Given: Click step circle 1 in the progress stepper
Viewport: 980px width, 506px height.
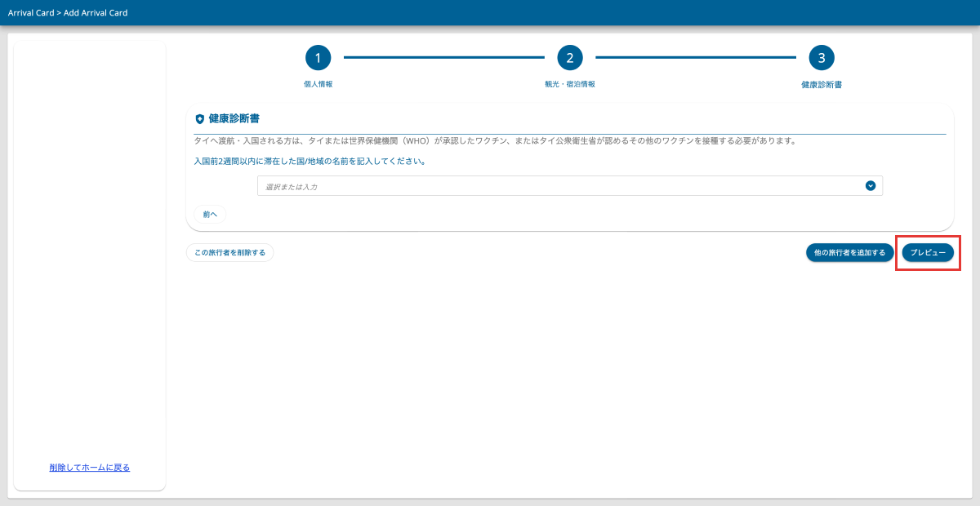Looking at the screenshot, I should (318, 57).
